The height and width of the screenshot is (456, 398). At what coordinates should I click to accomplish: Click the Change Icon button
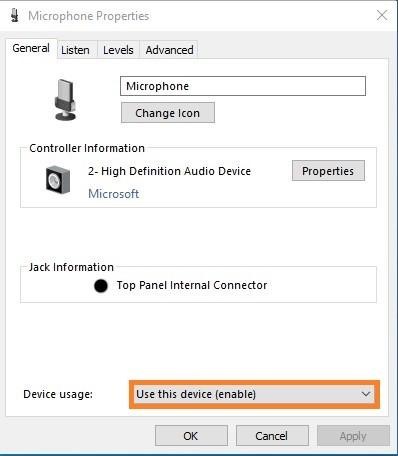168,113
